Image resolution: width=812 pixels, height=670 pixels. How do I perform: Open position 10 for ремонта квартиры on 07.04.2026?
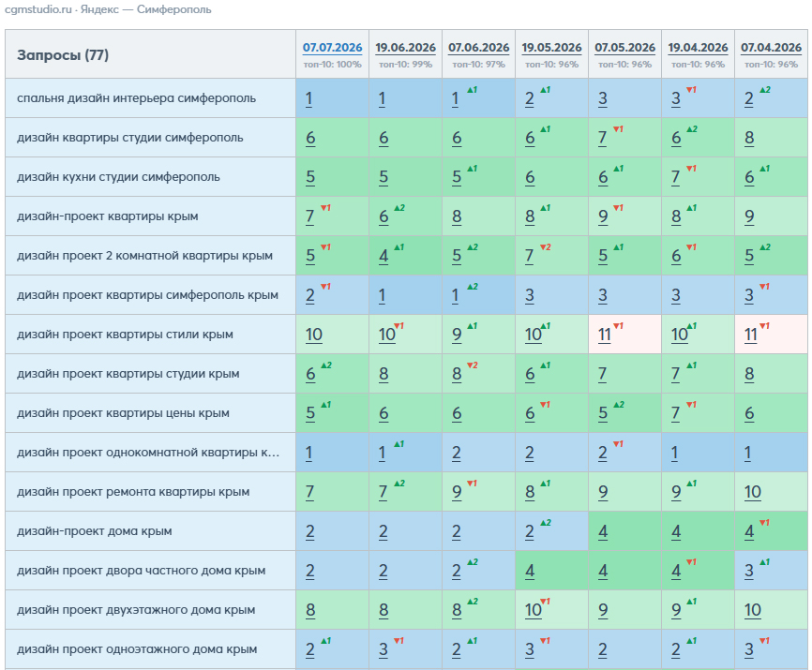point(752,492)
